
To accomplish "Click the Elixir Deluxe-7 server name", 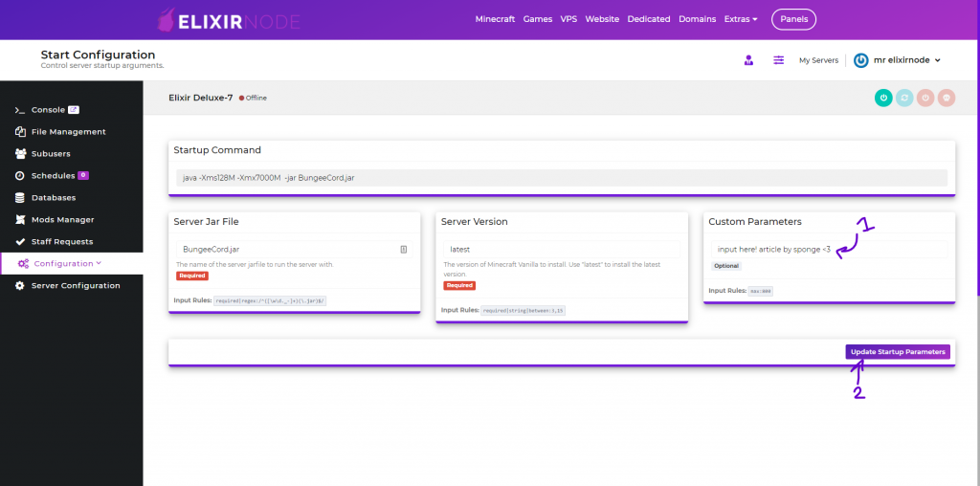I will [201, 98].
